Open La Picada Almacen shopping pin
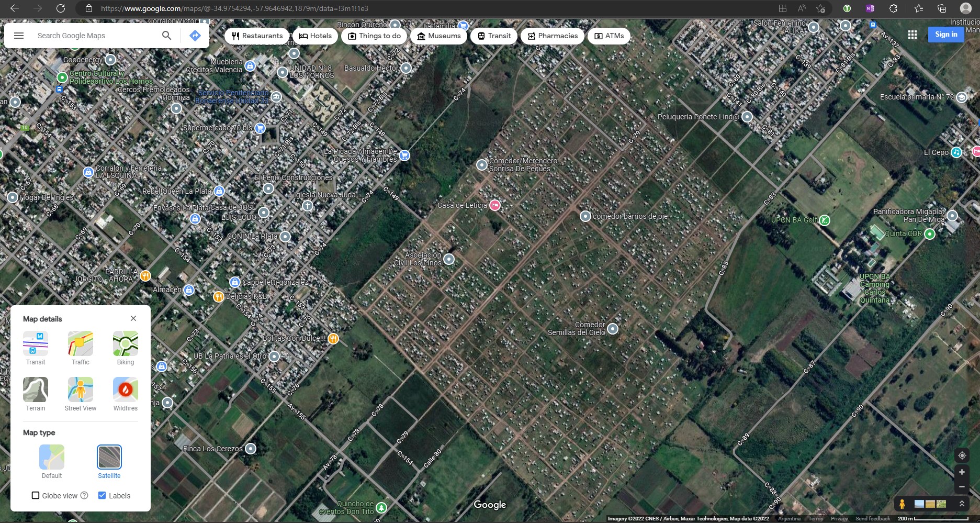Viewport: 980px width, 523px height. (404, 155)
